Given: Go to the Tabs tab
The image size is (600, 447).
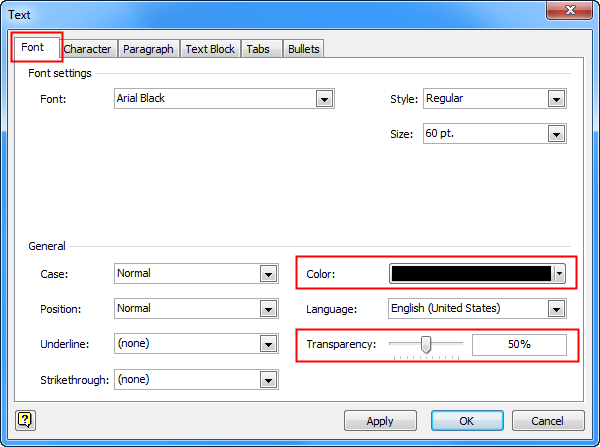Looking at the screenshot, I should click(x=258, y=49).
